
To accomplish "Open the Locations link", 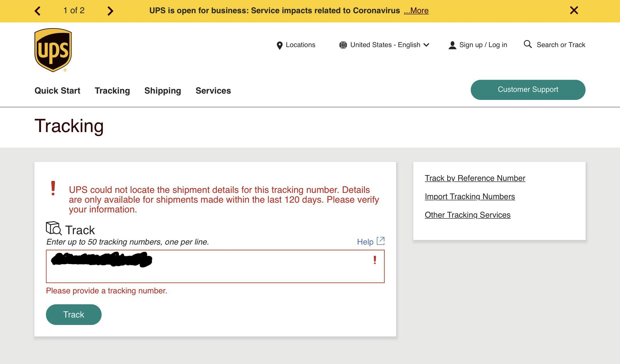I will [300, 45].
